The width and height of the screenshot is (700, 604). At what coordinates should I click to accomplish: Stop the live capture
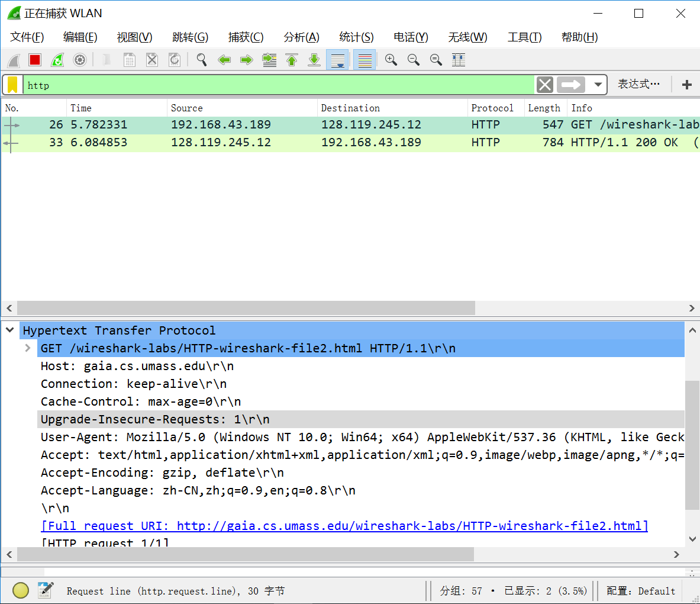click(35, 60)
